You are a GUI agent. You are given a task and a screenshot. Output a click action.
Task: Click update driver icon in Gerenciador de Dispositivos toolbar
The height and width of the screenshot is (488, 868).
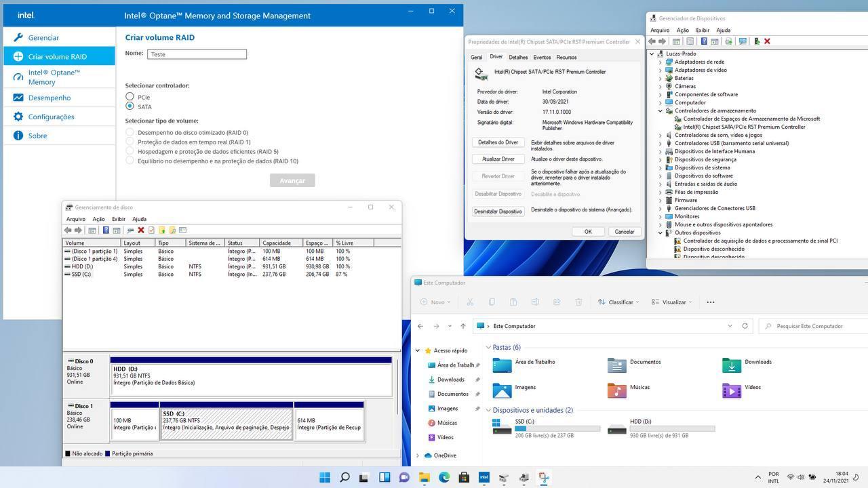tap(757, 41)
